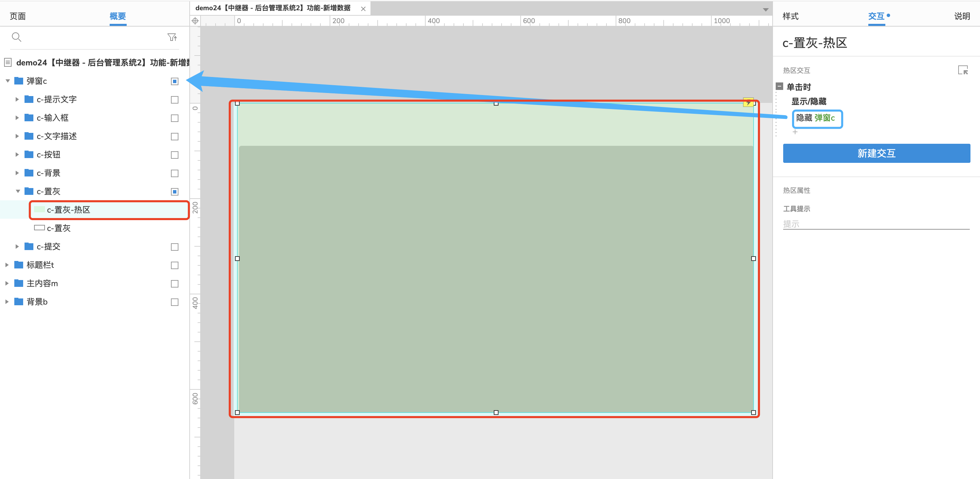Image resolution: width=980 pixels, height=479 pixels.
Task: Collapse the 单击时 event
Action: coord(779,86)
